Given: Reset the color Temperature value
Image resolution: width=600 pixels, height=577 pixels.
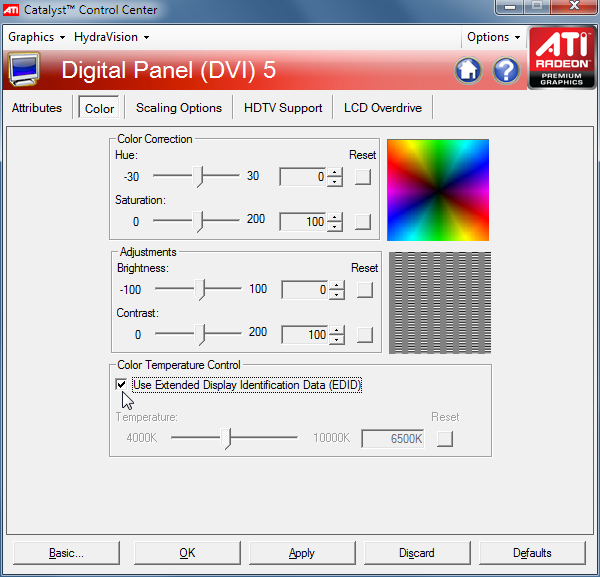Looking at the screenshot, I should point(445,438).
